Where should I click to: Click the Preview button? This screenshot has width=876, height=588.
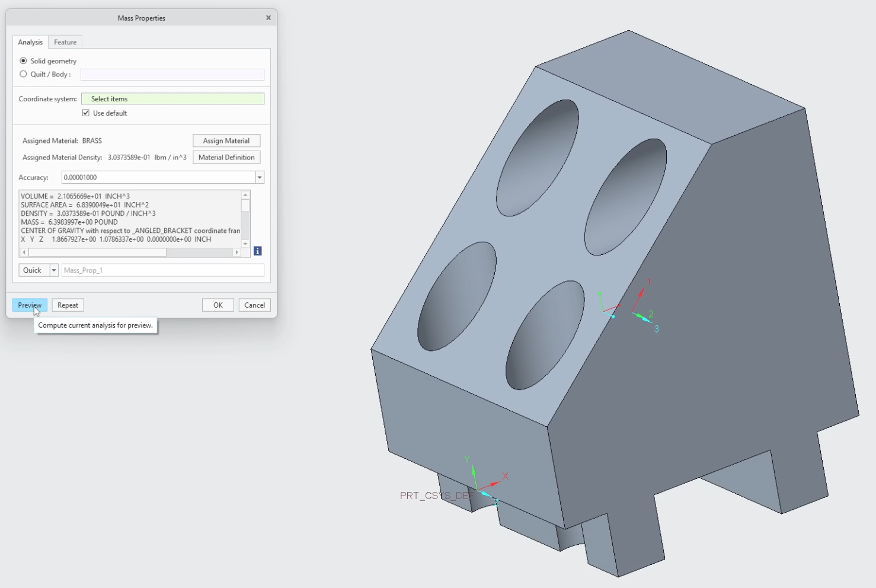click(30, 305)
